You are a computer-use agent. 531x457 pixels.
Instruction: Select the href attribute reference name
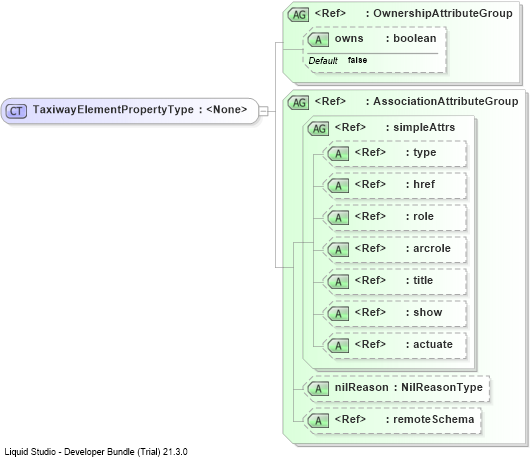point(424,184)
